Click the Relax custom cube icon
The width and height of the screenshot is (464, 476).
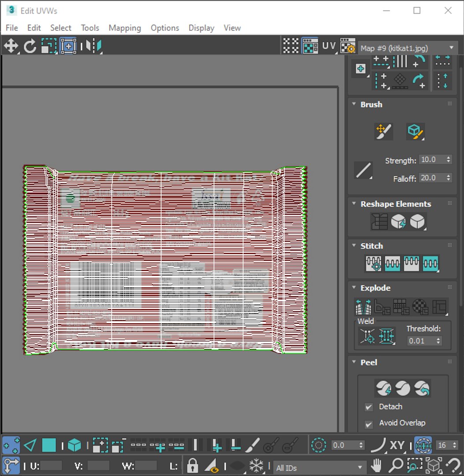coord(417,221)
